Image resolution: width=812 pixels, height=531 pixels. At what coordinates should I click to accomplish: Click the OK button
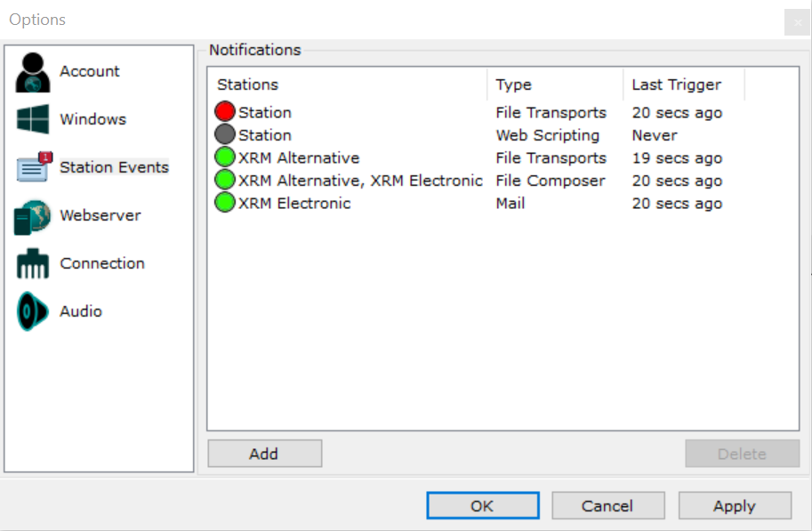click(x=482, y=506)
